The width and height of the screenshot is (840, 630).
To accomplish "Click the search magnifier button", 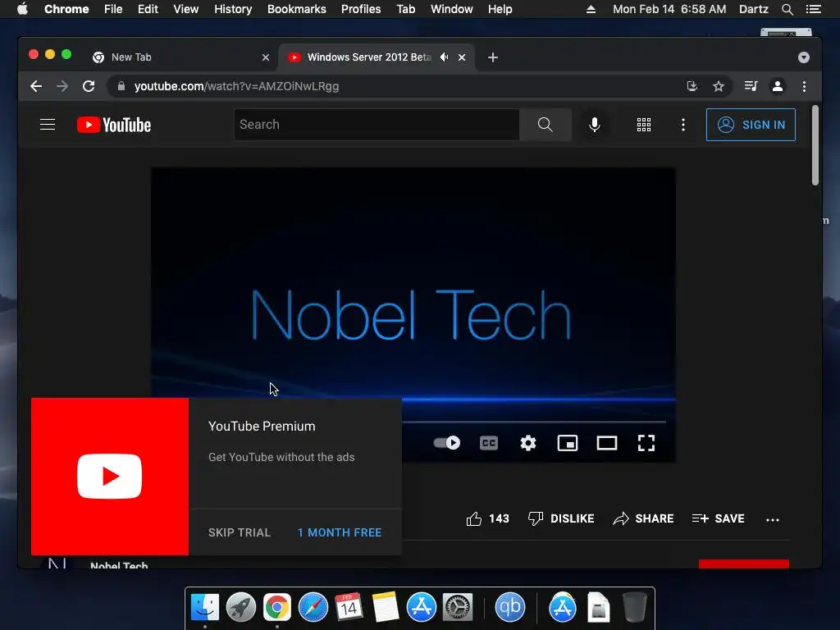I will (545, 125).
